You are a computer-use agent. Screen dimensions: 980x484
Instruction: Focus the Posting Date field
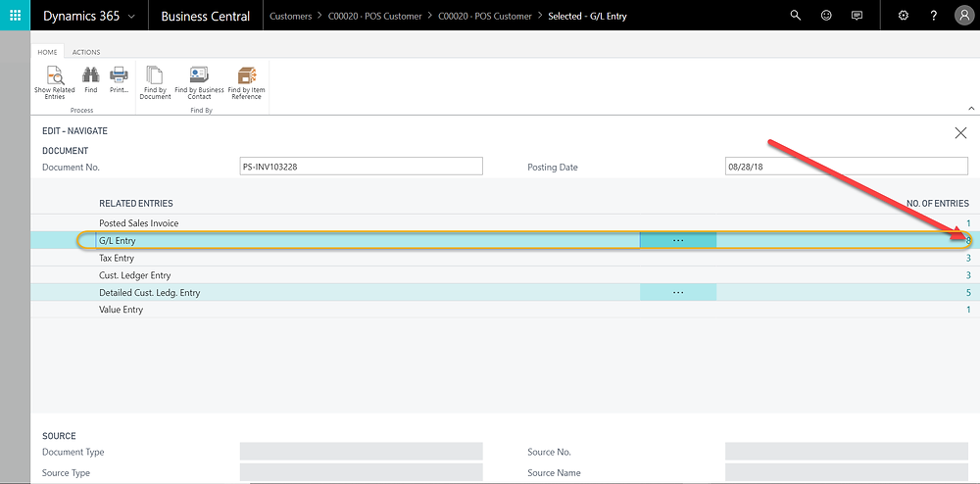point(847,167)
